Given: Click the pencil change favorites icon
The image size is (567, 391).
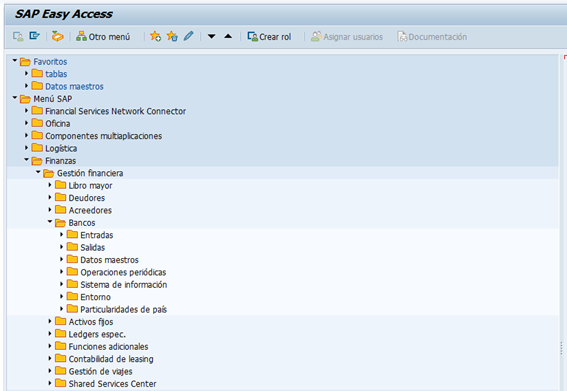Looking at the screenshot, I should tap(188, 36).
